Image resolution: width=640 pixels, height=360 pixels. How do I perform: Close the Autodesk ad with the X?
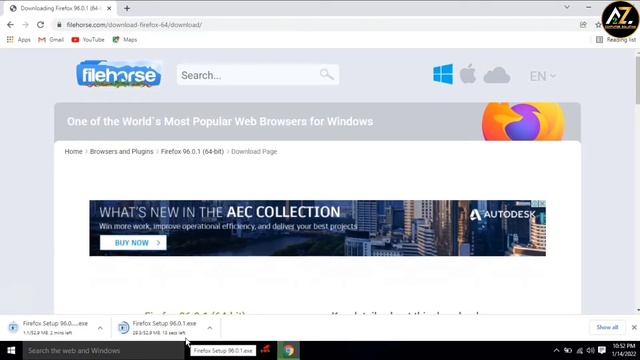tap(542, 203)
